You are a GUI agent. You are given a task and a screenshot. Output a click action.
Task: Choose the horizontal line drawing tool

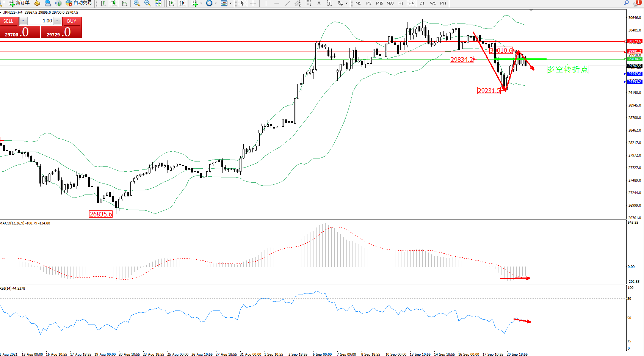pos(276,3)
